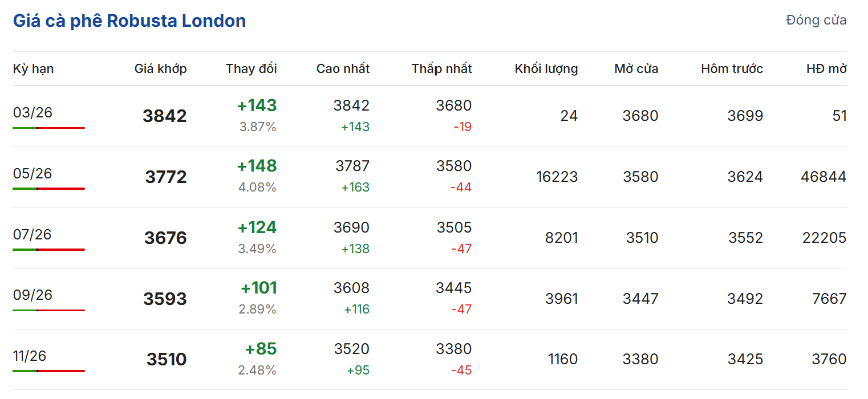Click the green-red range bar under 03/26
The image size is (868, 399).
coord(48,128)
